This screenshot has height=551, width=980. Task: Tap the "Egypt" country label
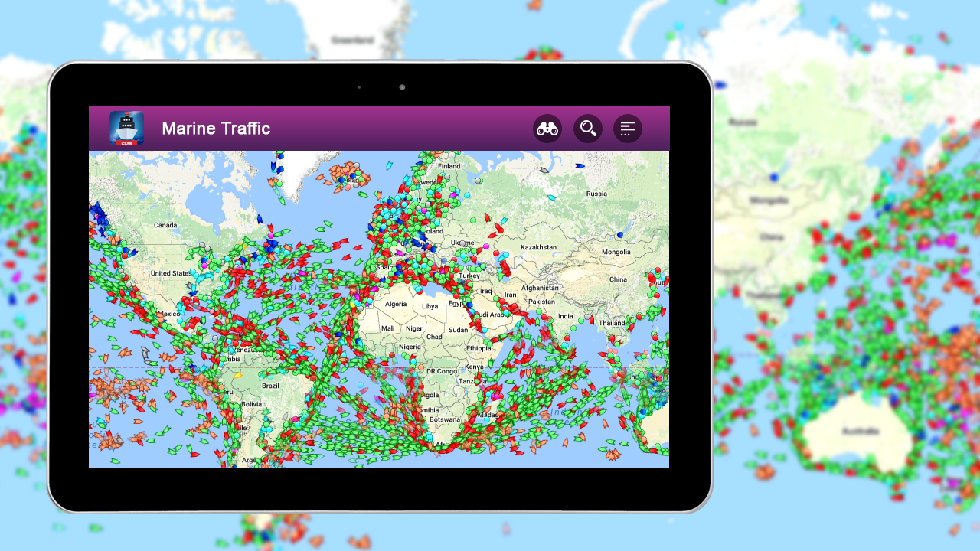[x=457, y=303]
